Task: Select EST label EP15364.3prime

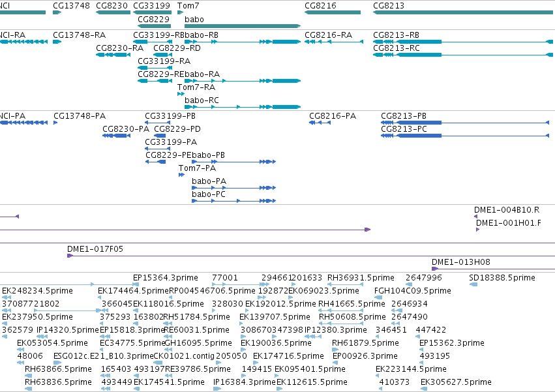Action: (x=166, y=278)
